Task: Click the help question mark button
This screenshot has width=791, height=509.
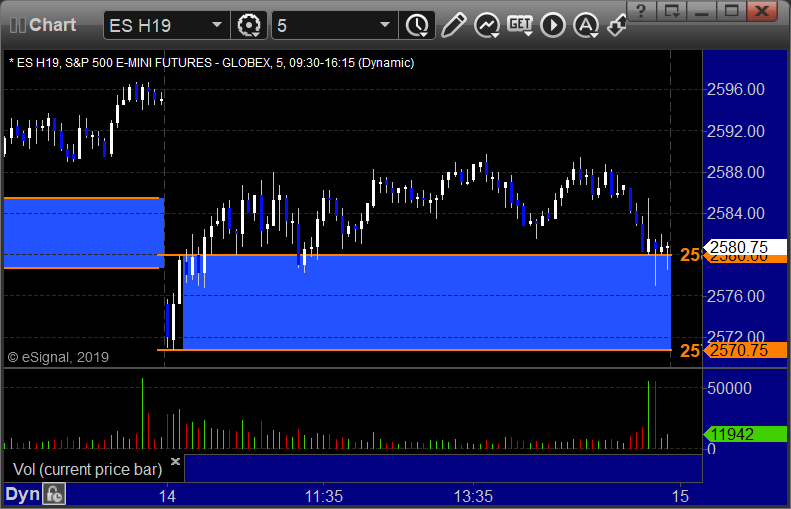Action: point(641,11)
